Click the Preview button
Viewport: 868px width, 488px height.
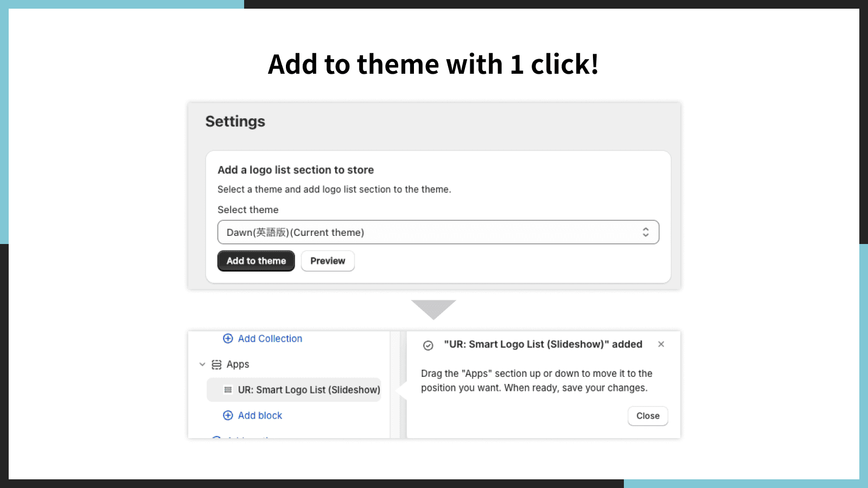click(x=328, y=261)
